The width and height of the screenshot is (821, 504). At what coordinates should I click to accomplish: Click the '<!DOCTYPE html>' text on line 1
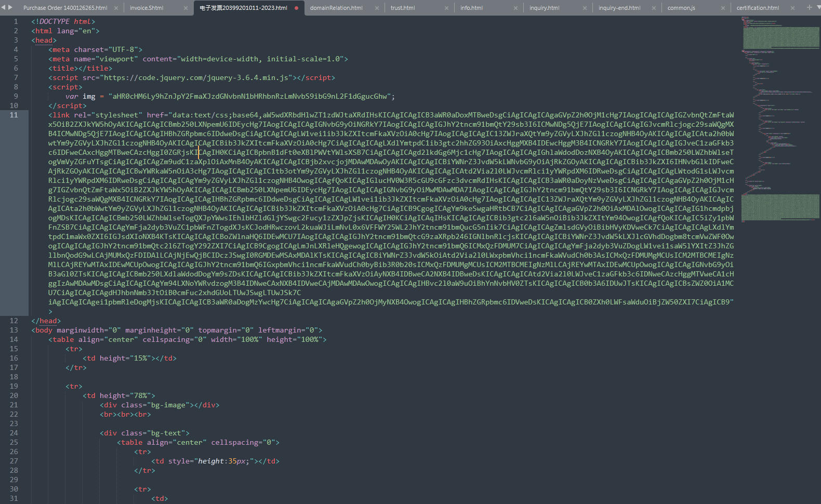pos(63,21)
